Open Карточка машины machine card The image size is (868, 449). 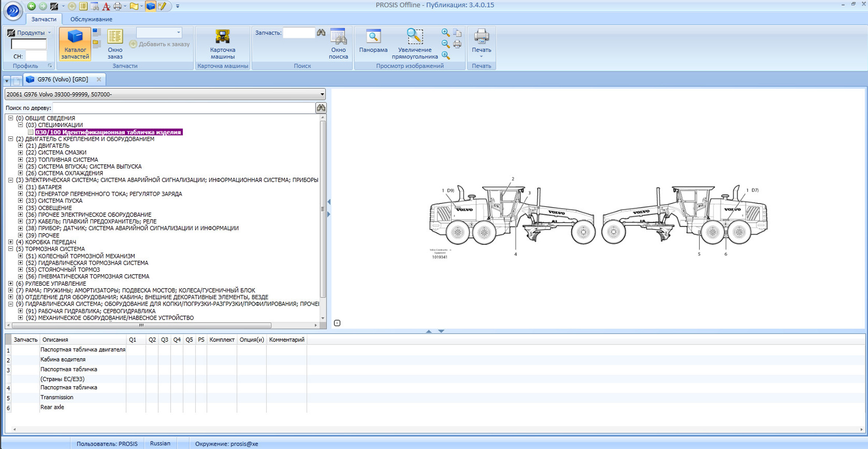coord(222,44)
